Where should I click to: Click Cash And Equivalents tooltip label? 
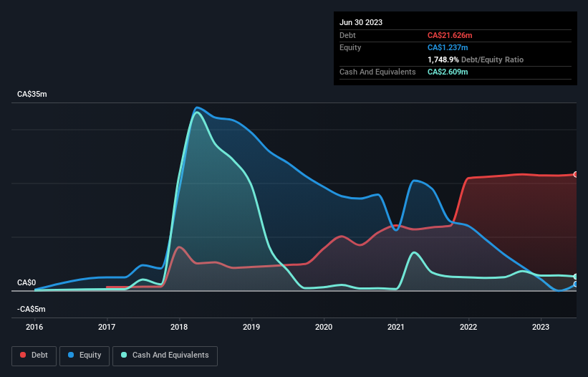click(x=377, y=72)
